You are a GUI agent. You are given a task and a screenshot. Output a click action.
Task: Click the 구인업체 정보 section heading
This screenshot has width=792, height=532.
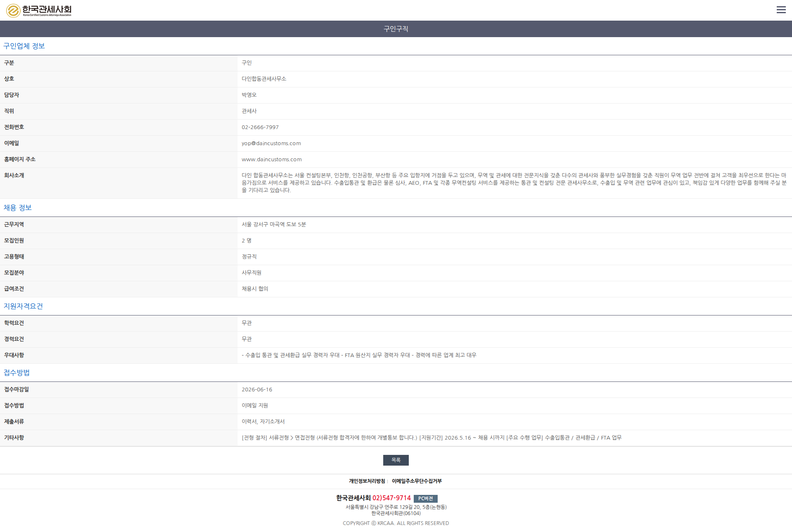[x=24, y=46]
